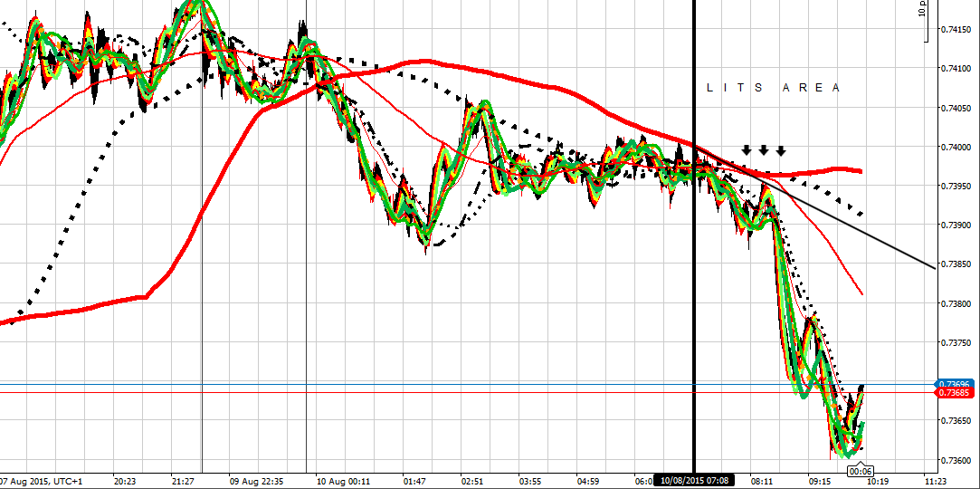Click the 0.73850 price axis label

[x=956, y=264]
